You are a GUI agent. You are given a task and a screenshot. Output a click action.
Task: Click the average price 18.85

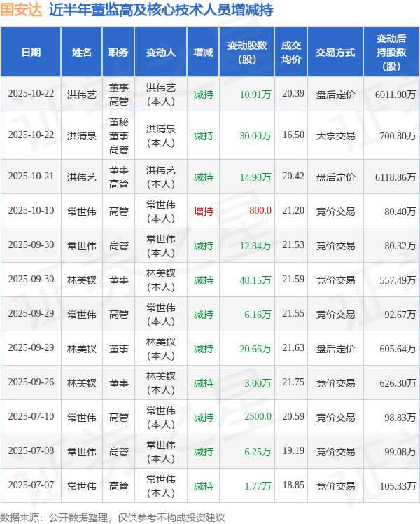coord(293,485)
